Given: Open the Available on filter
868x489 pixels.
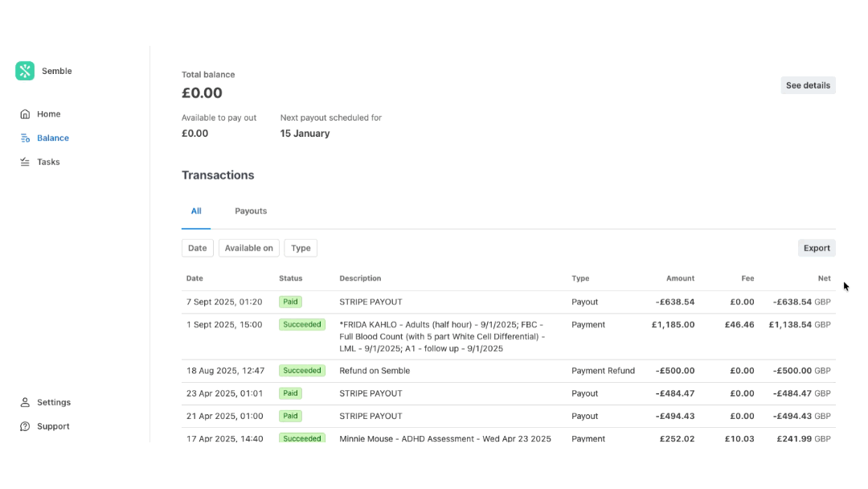Looking at the screenshot, I should (x=248, y=248).
